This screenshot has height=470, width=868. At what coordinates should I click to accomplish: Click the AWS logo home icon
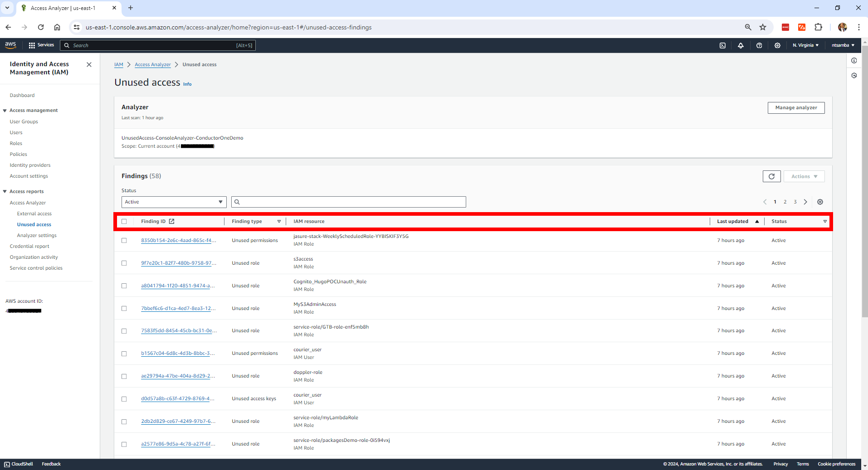pyautogui.click(x=10, y=45)
